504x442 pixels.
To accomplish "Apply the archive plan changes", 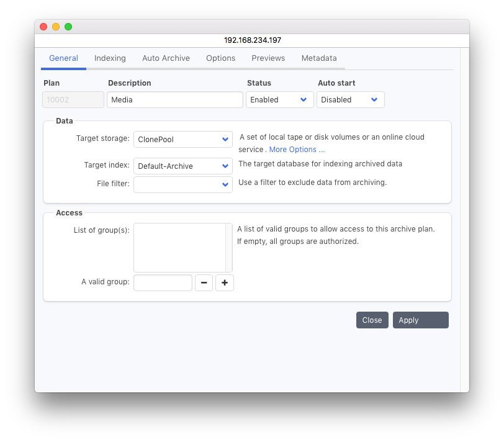I will [420, 320].
